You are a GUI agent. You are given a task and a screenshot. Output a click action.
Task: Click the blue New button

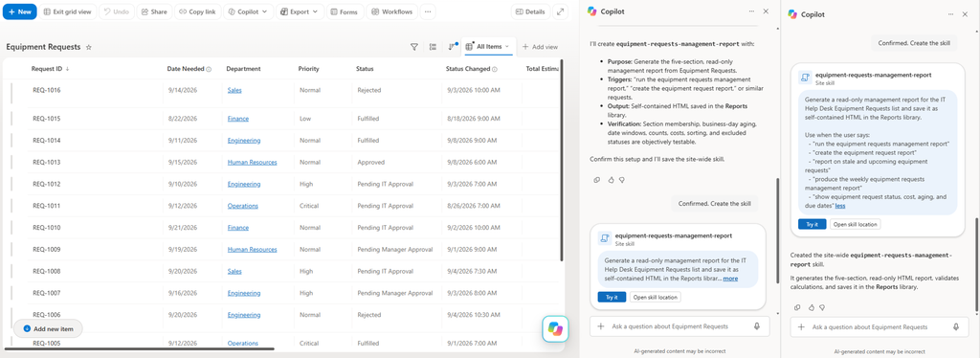coord(19,11)
